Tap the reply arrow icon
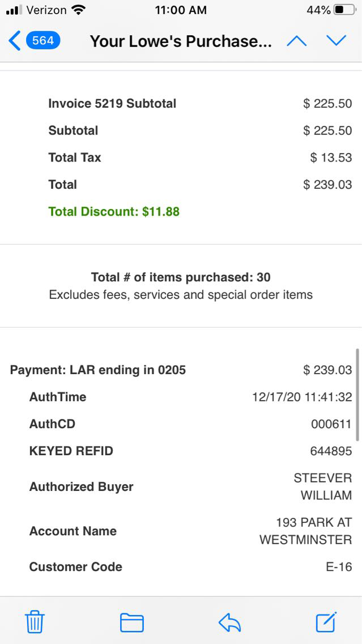The width and height of the screenshot is (362, 644). pyautogui.click(x=229, y=622)
